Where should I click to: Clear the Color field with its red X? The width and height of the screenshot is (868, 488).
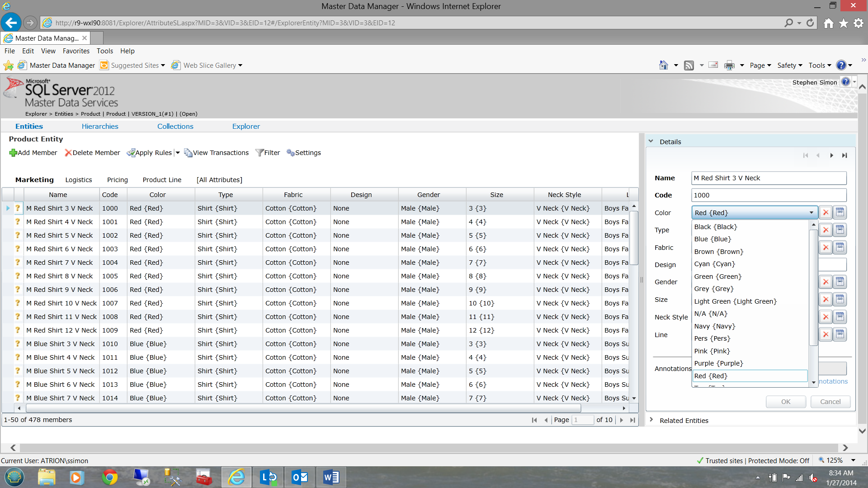coord(826,212)
